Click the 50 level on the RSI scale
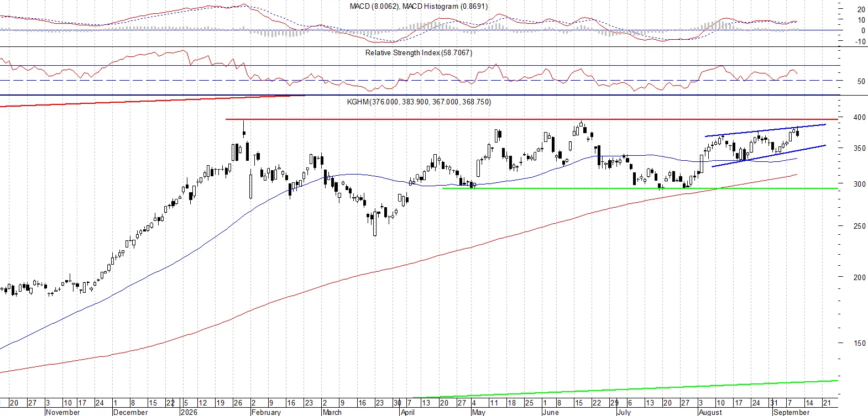 click(x=861, y=81)
